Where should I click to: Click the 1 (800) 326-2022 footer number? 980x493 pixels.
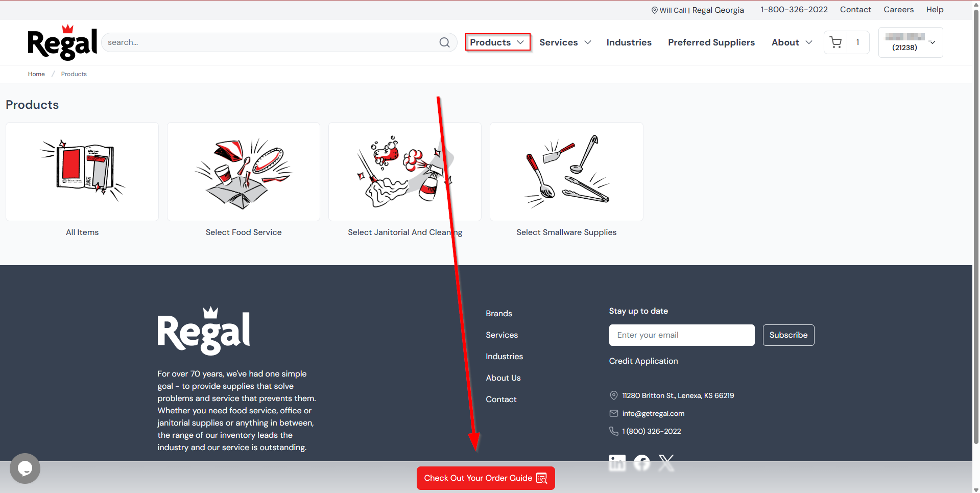click(652, 431)
